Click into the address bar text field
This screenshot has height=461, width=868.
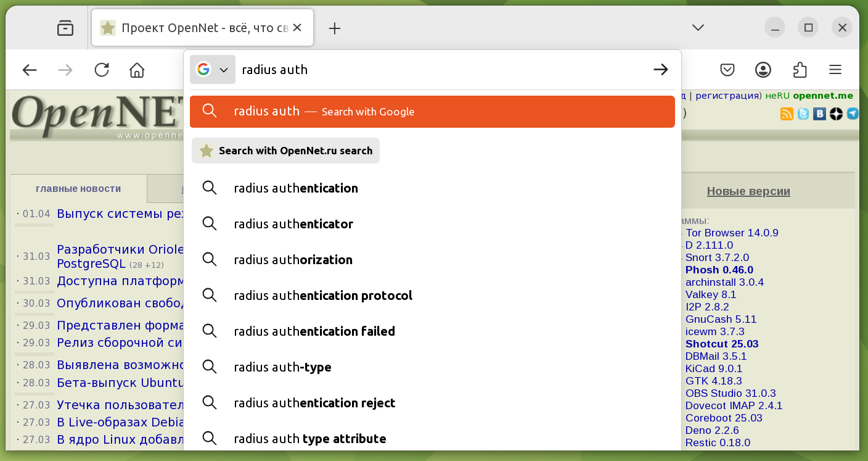pyautogui.click(x=432, y=70)
